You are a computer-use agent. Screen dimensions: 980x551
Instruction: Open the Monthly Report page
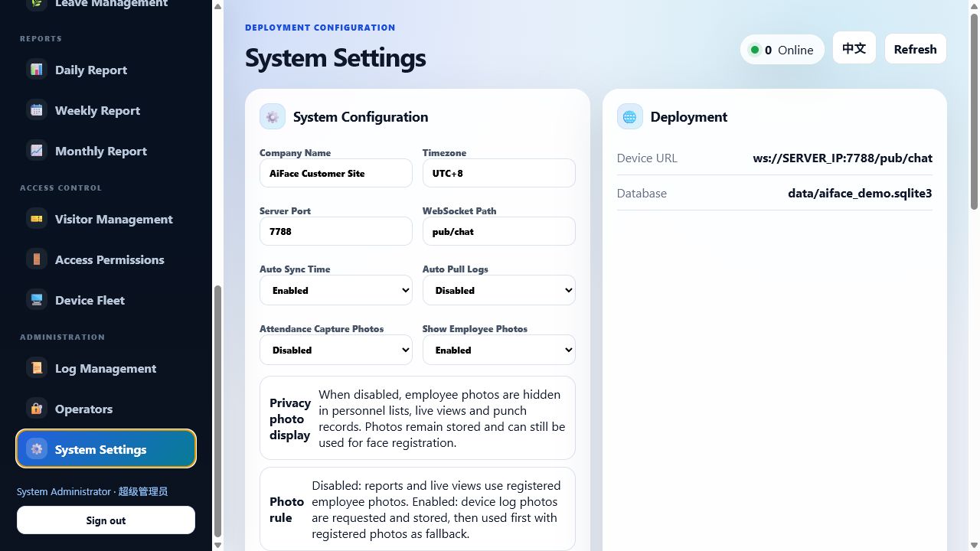(106, 151)
